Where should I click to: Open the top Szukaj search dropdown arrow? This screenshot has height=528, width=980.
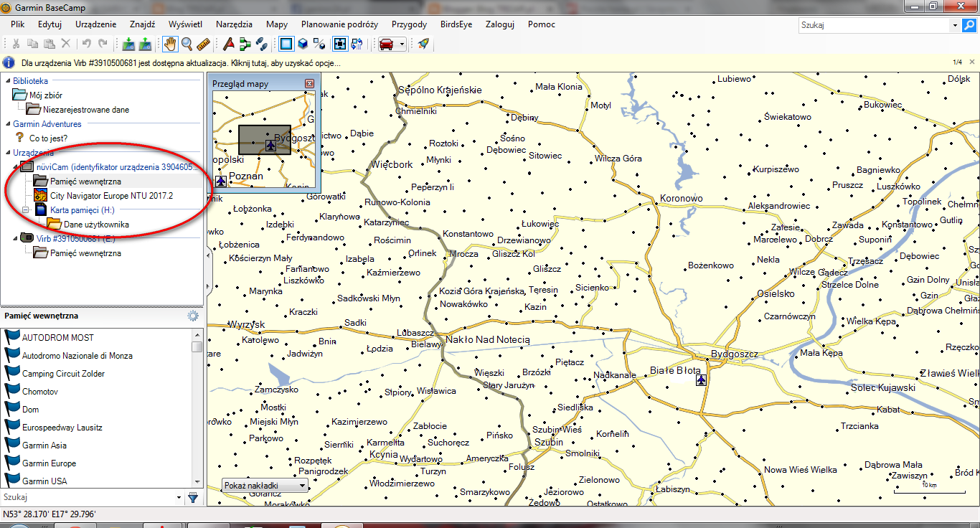click(x=955, y=25)
